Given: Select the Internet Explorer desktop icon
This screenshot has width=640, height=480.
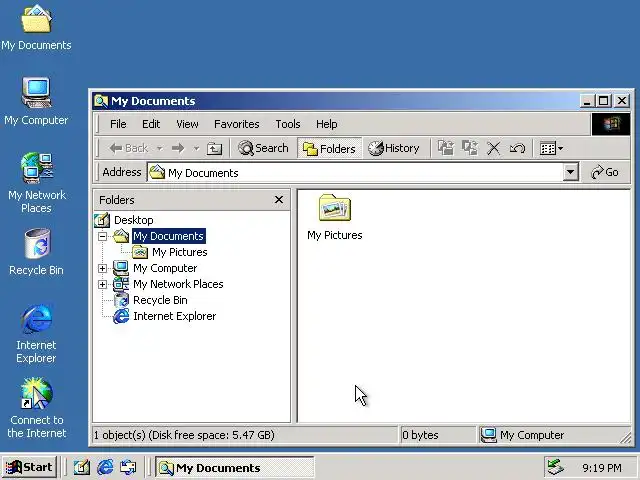Looking at the screenshot, I should (x=36, y=334).
